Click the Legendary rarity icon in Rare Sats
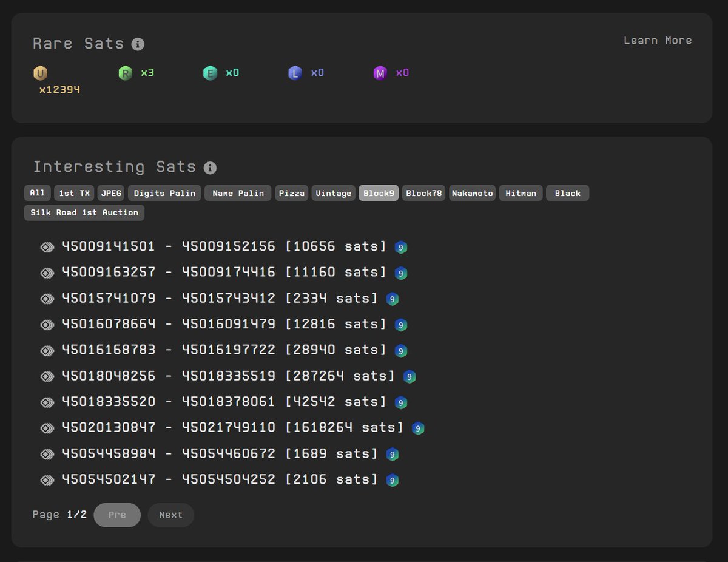Viewport: 728px width, 562px height. point(295,72)
